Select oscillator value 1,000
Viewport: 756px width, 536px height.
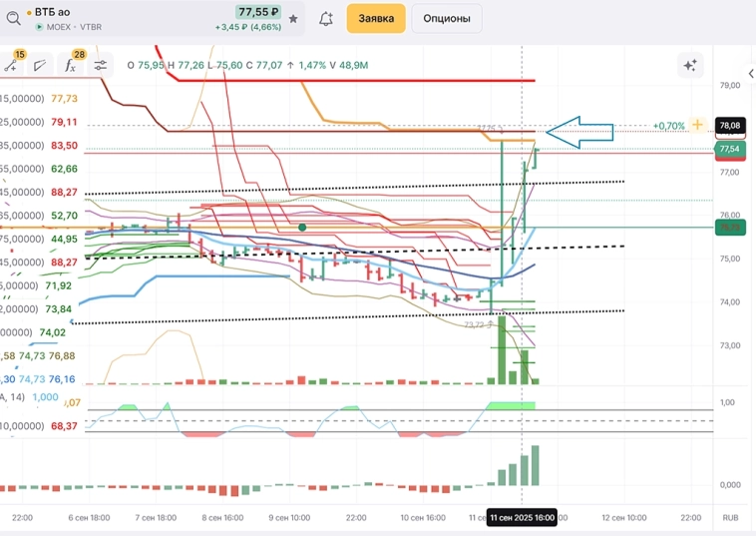pos(45,397)
